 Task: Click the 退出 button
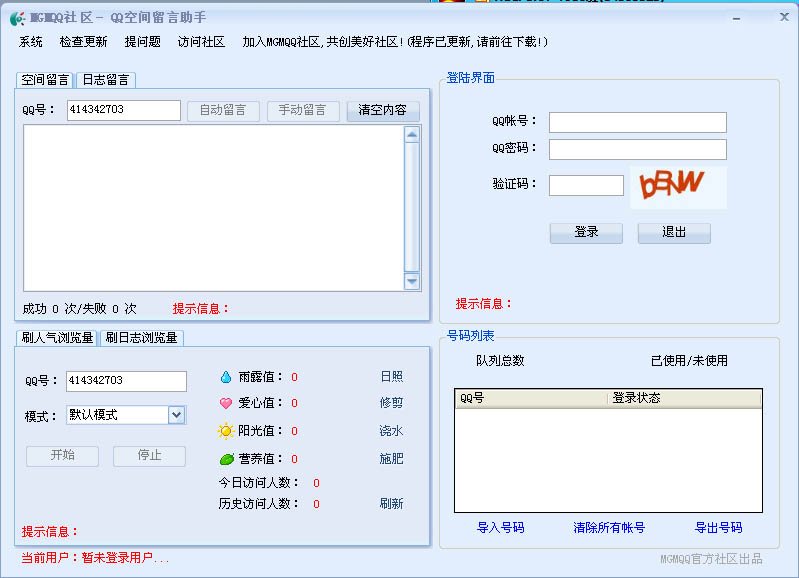(674, 233)
